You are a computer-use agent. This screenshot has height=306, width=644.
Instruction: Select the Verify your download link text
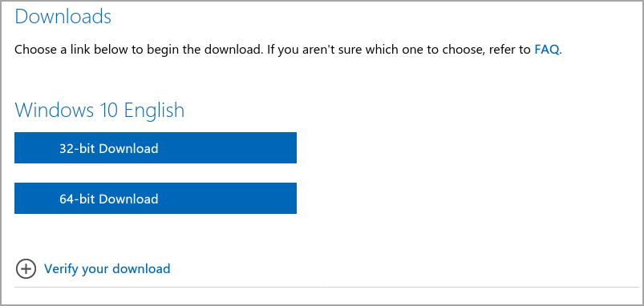tap(107, 268)
